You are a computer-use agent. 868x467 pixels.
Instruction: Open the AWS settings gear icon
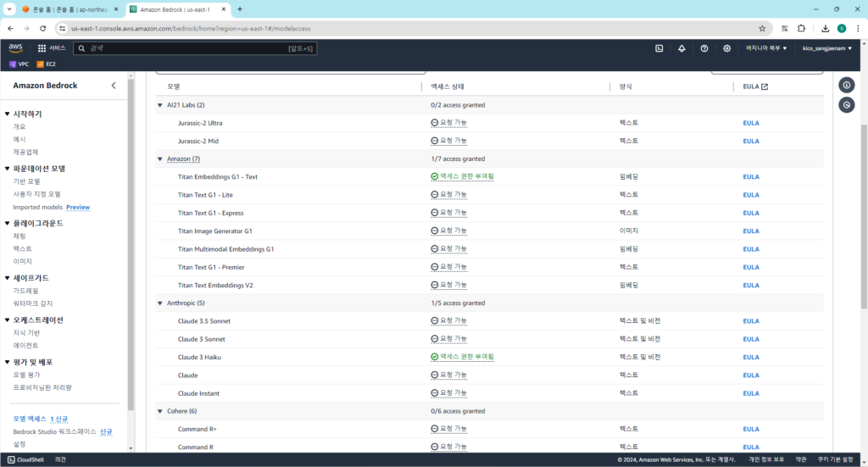coord(726,48)
